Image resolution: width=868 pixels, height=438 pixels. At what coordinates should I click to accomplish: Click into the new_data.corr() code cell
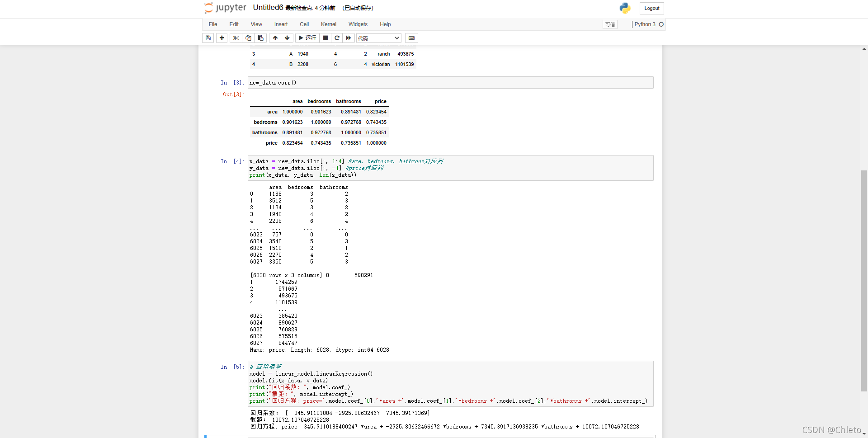(x=450, y=83)
